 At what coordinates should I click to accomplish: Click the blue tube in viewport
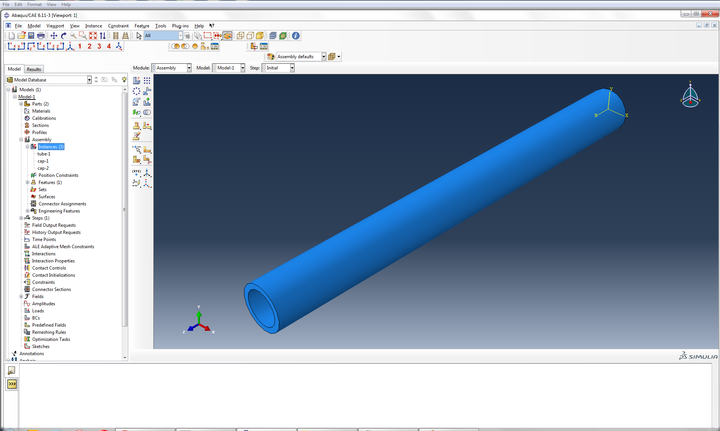(x=434, y=209)
